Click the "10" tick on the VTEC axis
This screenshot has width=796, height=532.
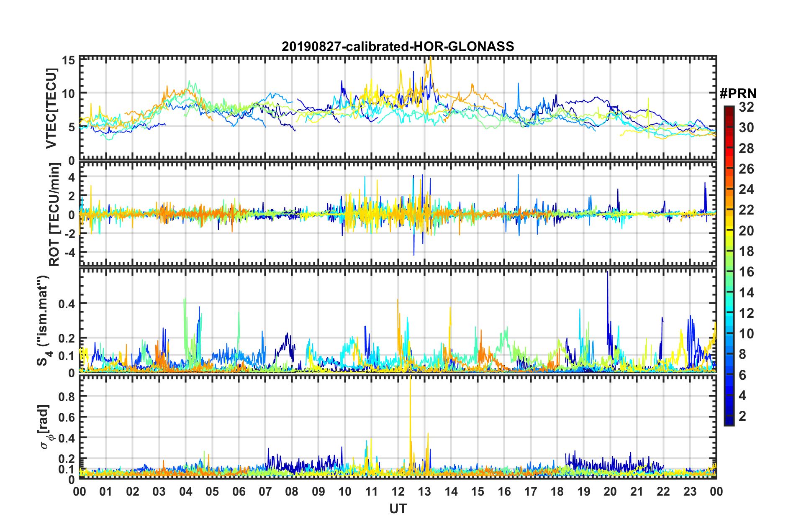[68, 94]
